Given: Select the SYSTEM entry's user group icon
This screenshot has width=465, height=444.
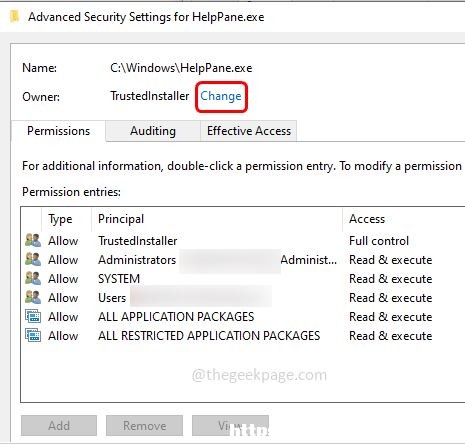Looking at the screenshot, I should click(x=33, y=278).
